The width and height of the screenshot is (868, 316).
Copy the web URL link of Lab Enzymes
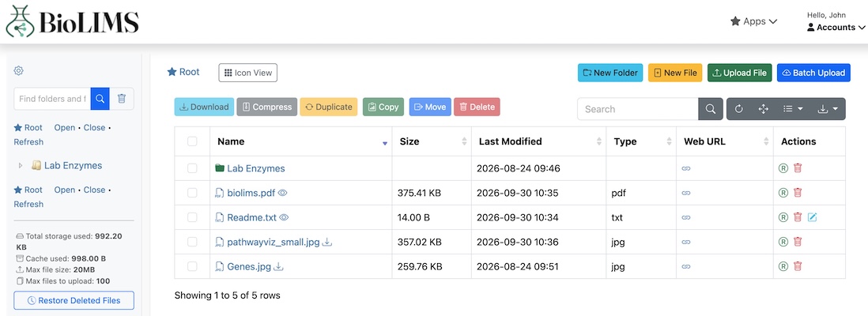coord(686,169)
